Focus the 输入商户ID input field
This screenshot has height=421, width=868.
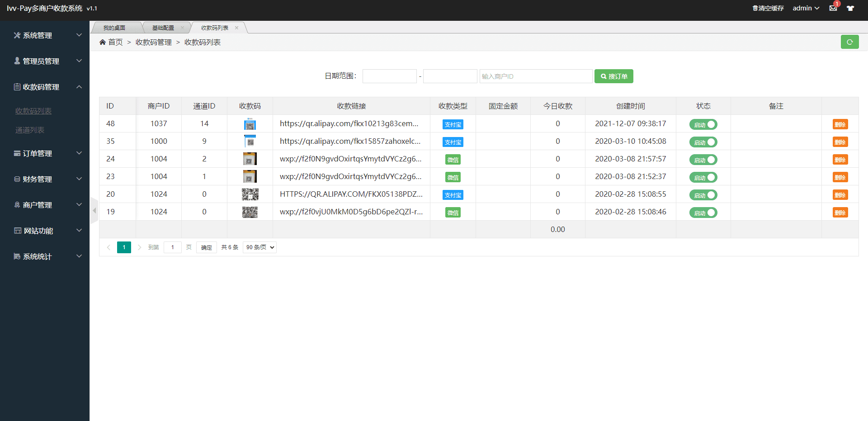(x=536, y=76)
